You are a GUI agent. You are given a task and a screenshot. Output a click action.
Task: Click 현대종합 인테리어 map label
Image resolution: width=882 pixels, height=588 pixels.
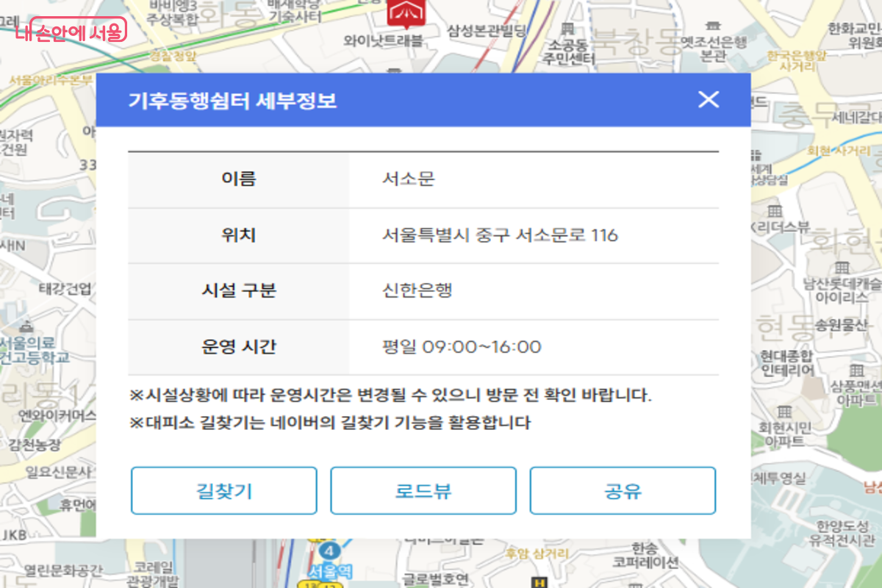(787, 363)
